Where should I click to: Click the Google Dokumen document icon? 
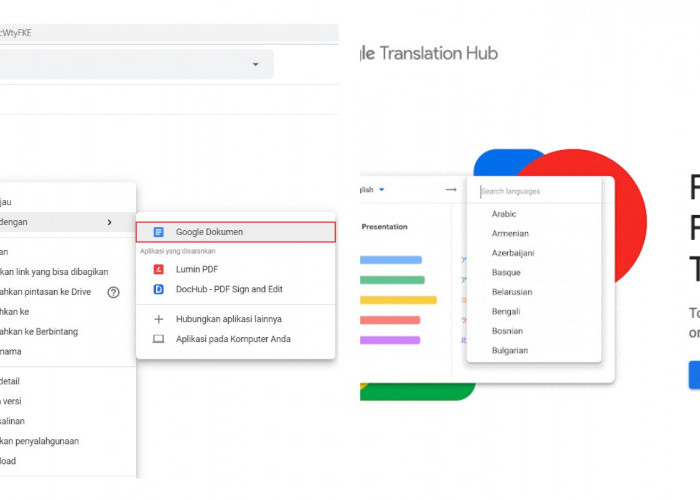158,232
